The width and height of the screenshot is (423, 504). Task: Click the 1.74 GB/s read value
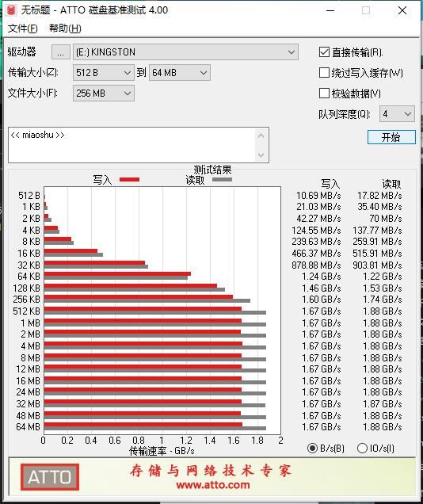coord(383,300)
